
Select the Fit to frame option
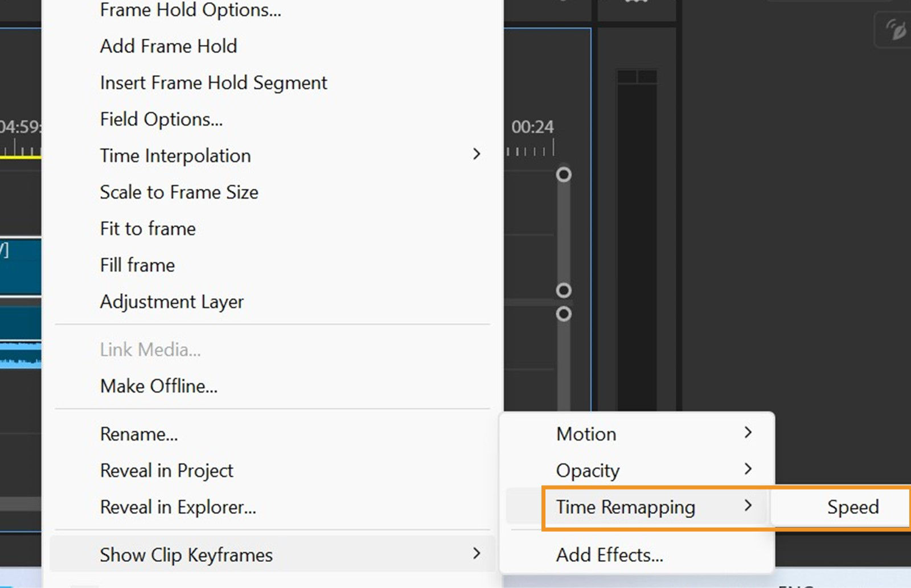coord(147,228)
